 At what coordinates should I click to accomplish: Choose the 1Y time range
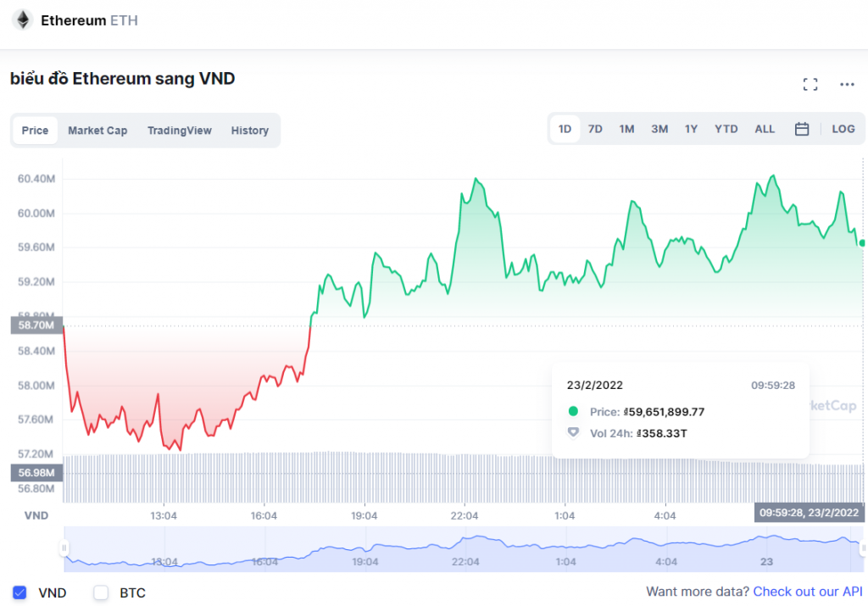(692, 129)
